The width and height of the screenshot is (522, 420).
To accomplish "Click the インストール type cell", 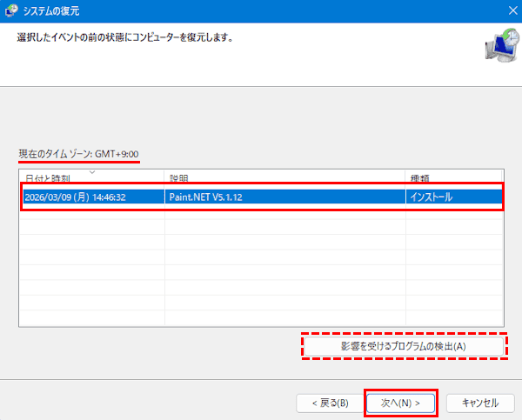I will [x=431, y=197].
